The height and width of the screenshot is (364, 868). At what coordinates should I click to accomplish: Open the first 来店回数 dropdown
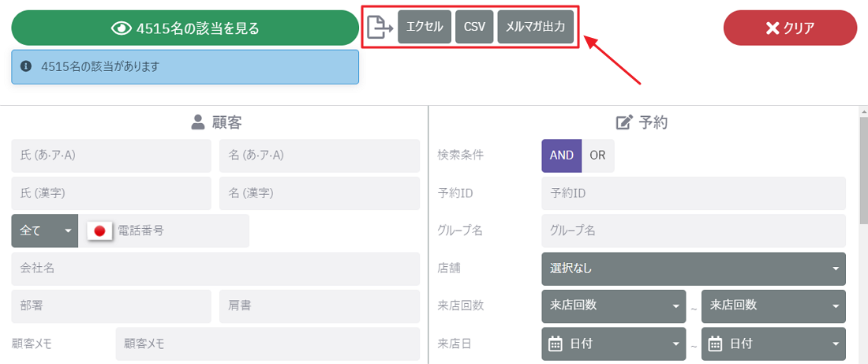coord(613,306)
